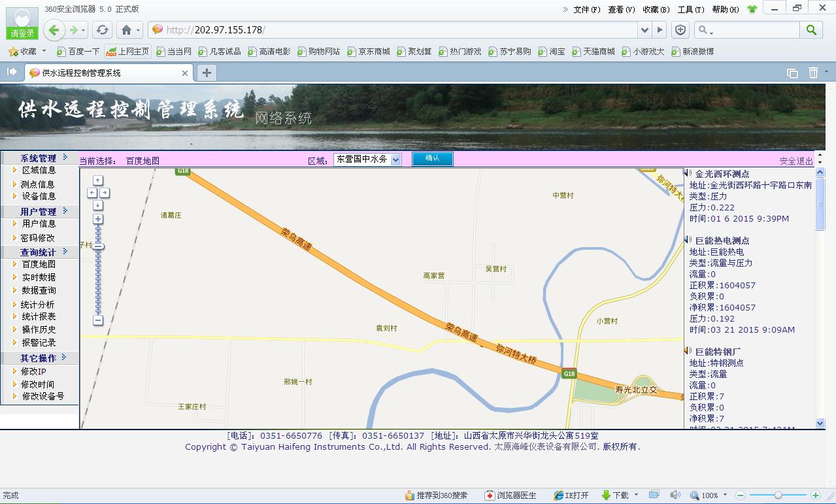Viewport: 836px width, 504px height.
Task: Open the 百度一下 bookmark
Action: coord(78,51)
